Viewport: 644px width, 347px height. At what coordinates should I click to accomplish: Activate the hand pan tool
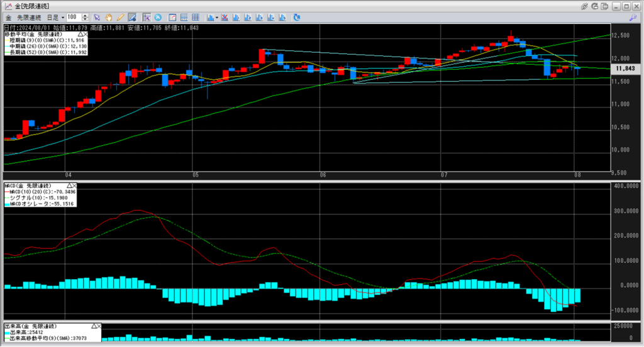(109, 17)
